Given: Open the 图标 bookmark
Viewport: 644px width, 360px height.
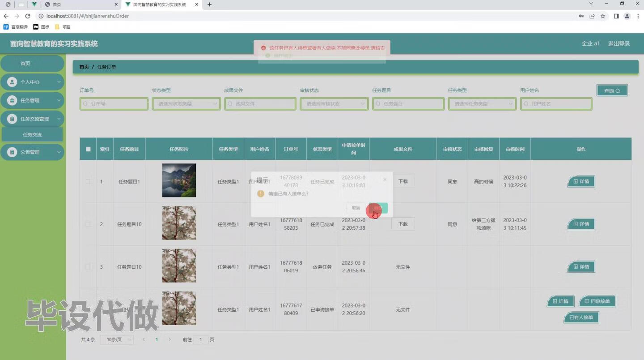Looking at the screenshot, I should pyautogui.click(x=42, y=27).
